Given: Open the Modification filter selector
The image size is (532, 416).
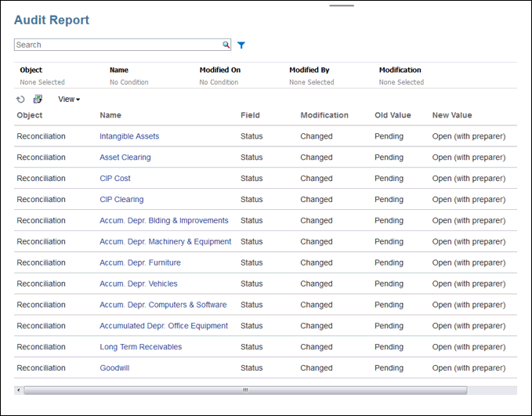Looking at the screenshot, I should pyautogui.click(x=401, y=82).
